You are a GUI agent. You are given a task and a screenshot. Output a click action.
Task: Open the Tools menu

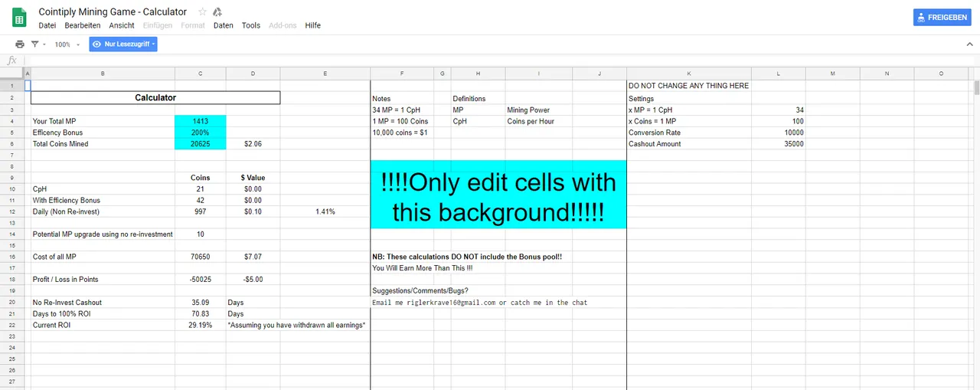pos(251,25)
